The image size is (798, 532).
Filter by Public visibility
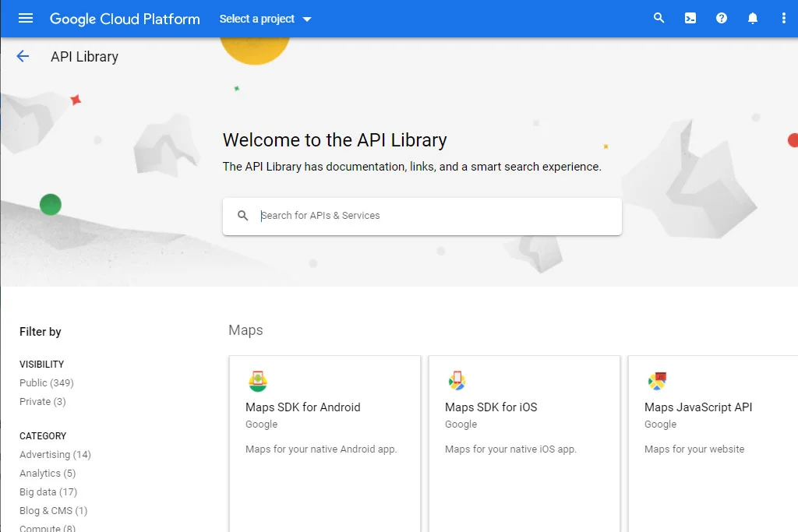coord(47,382)
